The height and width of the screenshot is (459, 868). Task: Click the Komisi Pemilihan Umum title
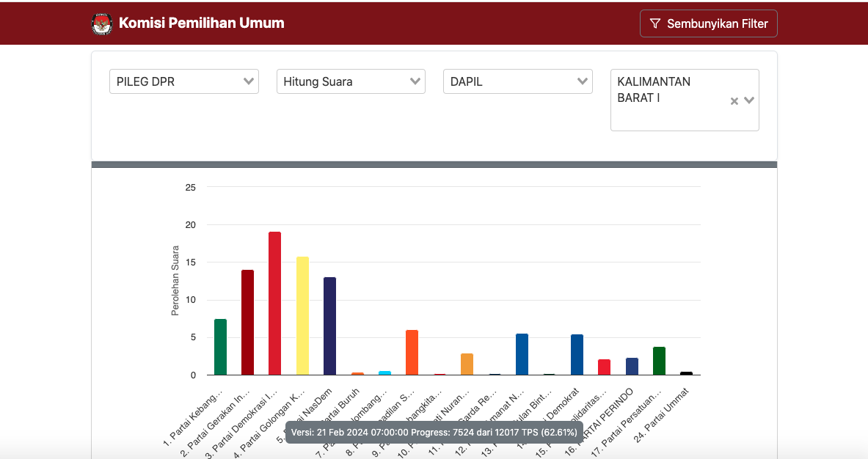coord(202,23)
